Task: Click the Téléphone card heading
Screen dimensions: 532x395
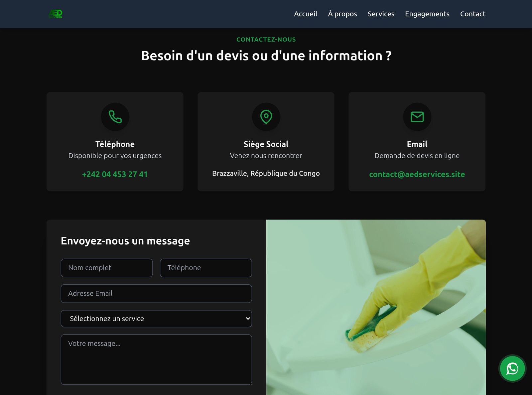Action: [x=115, y=144]
